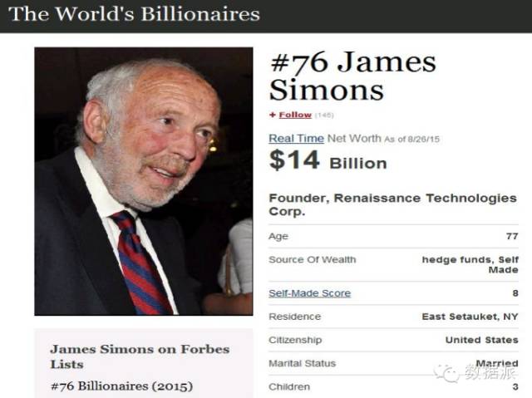Click the Citizenship value United States
The height and width of the screenshot is (398, 532).
tap(482, 340)
